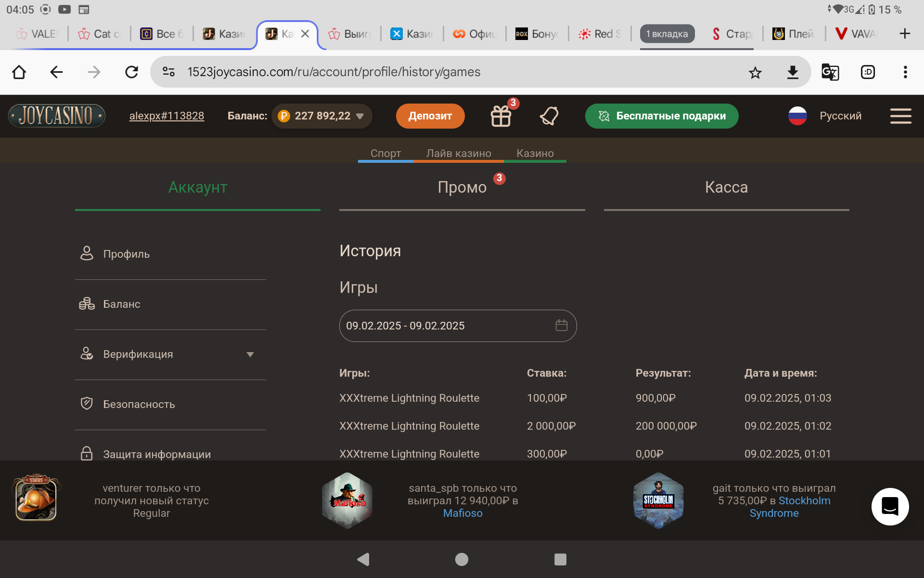Click the notification bell icon
Image resolution: width=924 pixels, height=578 pixels.
click(549, 116)
